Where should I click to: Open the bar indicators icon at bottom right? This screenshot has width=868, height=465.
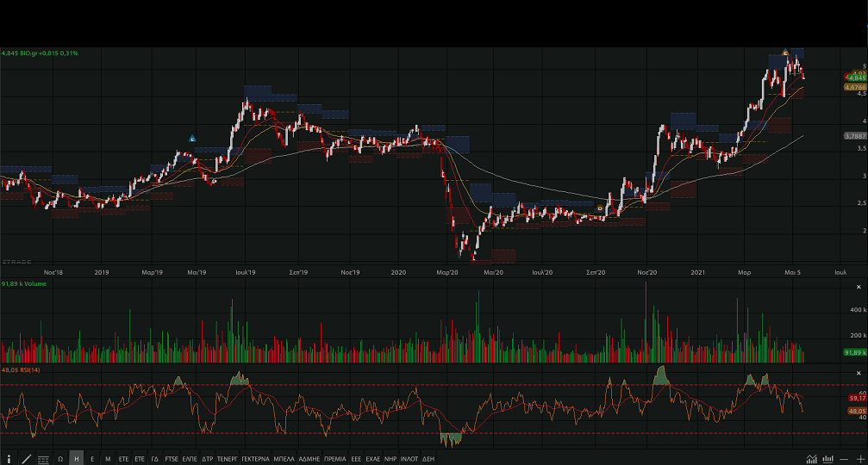[828, 459]
